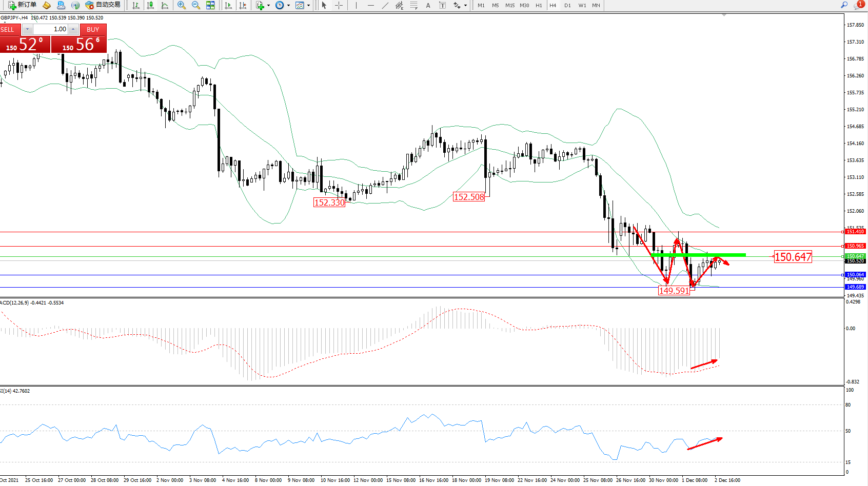Select the crosshair tool
Image resolution: width=868 pixels, height=486 pixels.
339,5
